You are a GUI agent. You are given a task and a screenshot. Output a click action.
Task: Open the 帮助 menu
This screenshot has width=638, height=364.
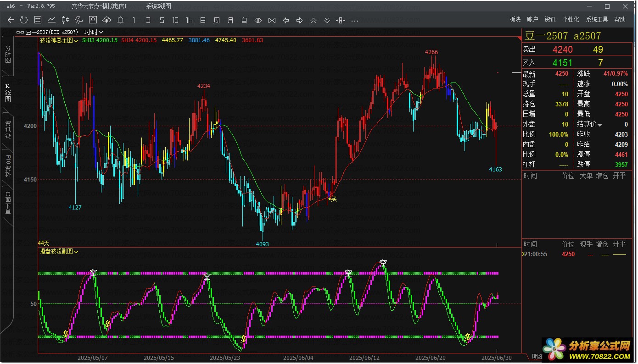click(x=620, y=19)
